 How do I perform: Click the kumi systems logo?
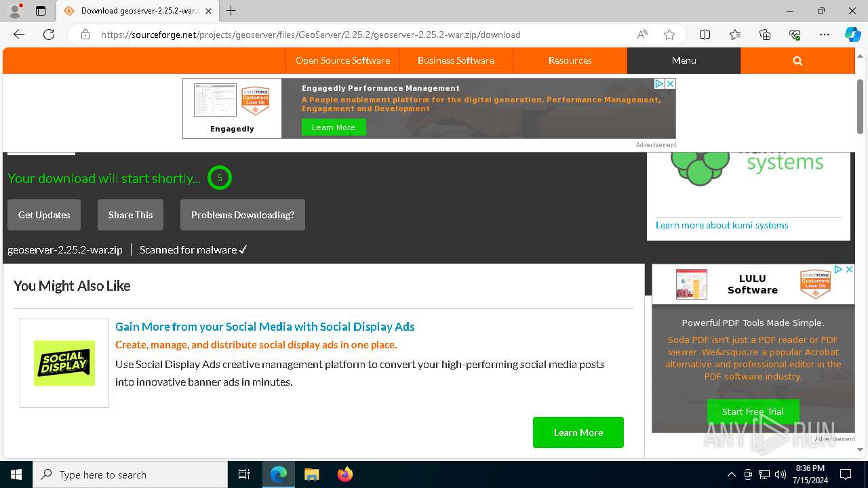pos(747,168)
